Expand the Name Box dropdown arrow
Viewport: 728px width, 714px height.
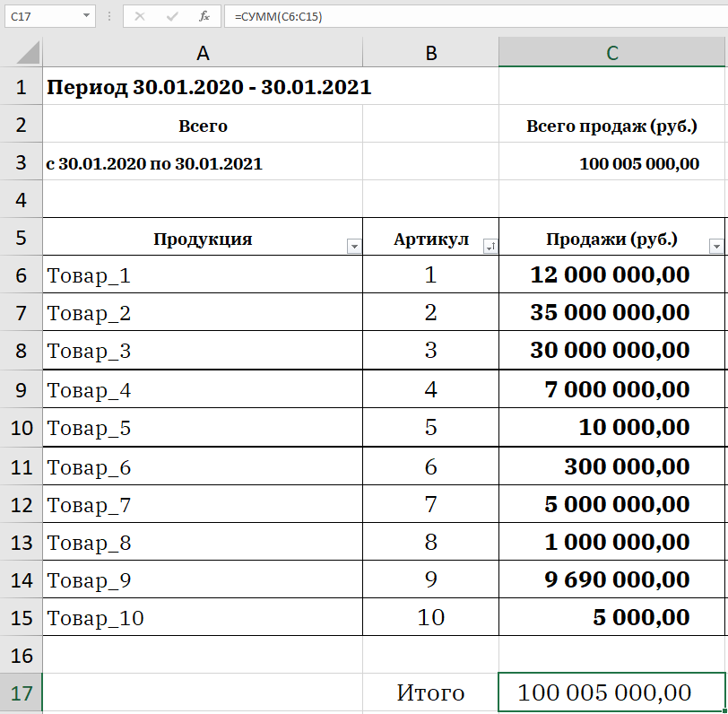(x=86, y=16)
